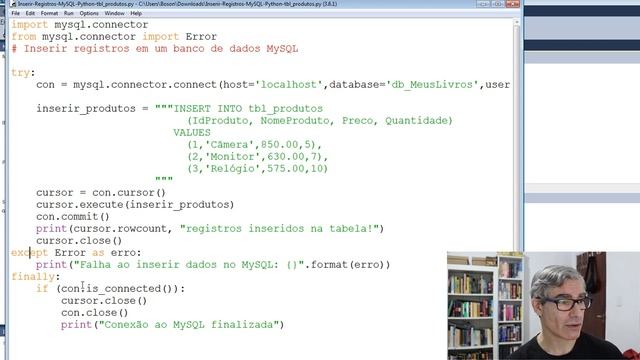Click 'cursor.close()' just above the except line

(x=79, y=241)
